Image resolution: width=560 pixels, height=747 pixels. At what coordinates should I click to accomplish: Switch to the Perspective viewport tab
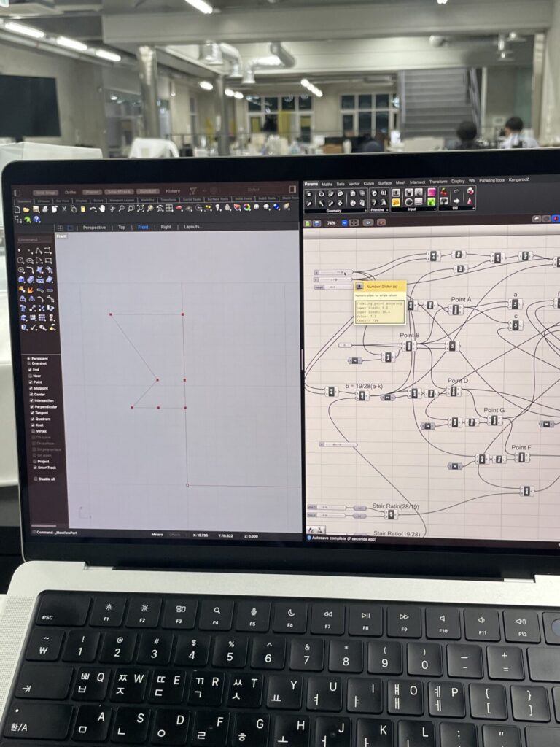[94, 227]
